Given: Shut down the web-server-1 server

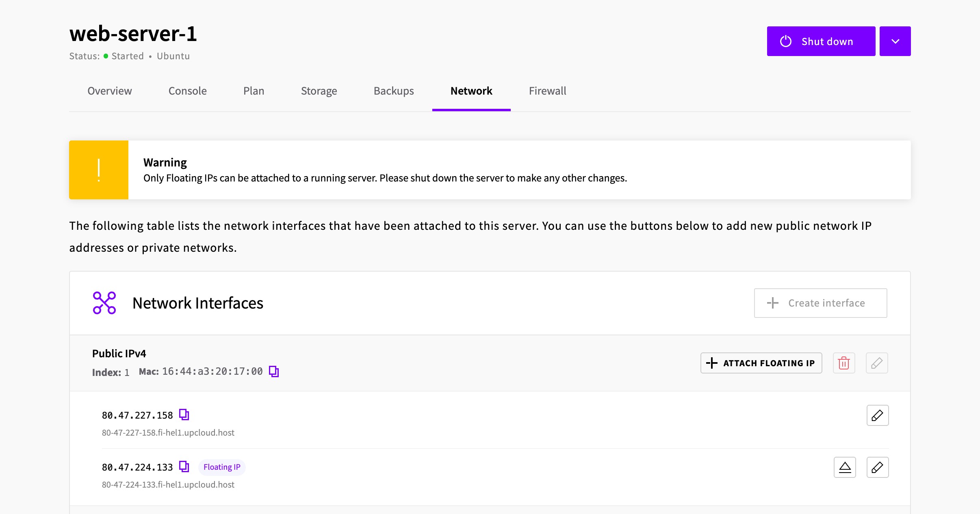Looking at the screenshot, I should tap(821, 41).
